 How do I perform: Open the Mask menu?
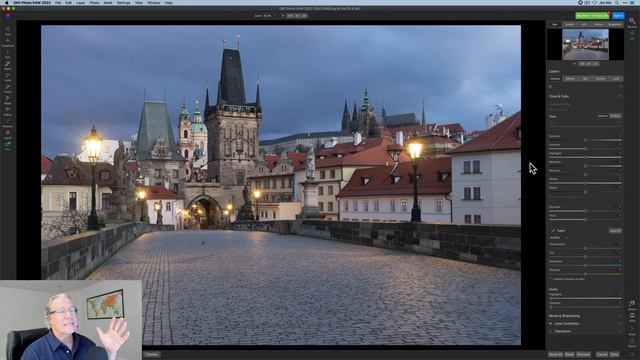pos(108,2)
